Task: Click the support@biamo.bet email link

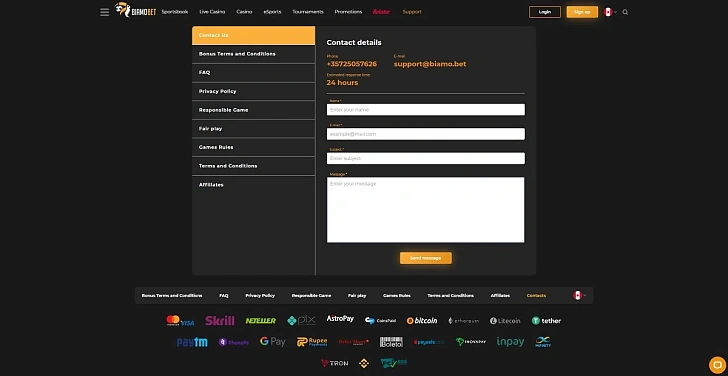Action: pos(430,64)
